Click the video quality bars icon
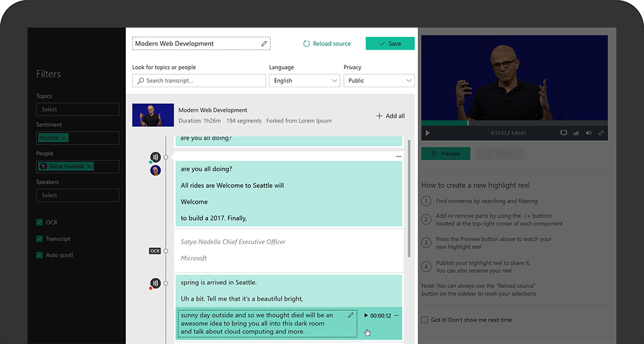 [x=576, y=133]
